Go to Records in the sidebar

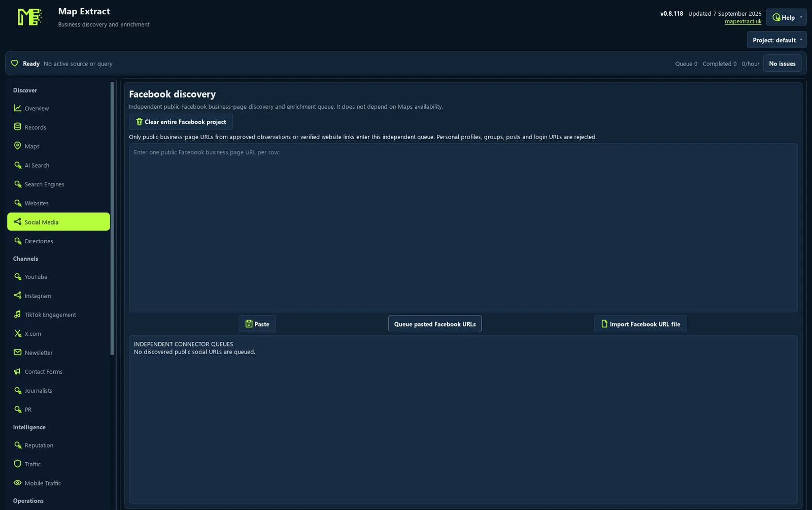[58, 127]
